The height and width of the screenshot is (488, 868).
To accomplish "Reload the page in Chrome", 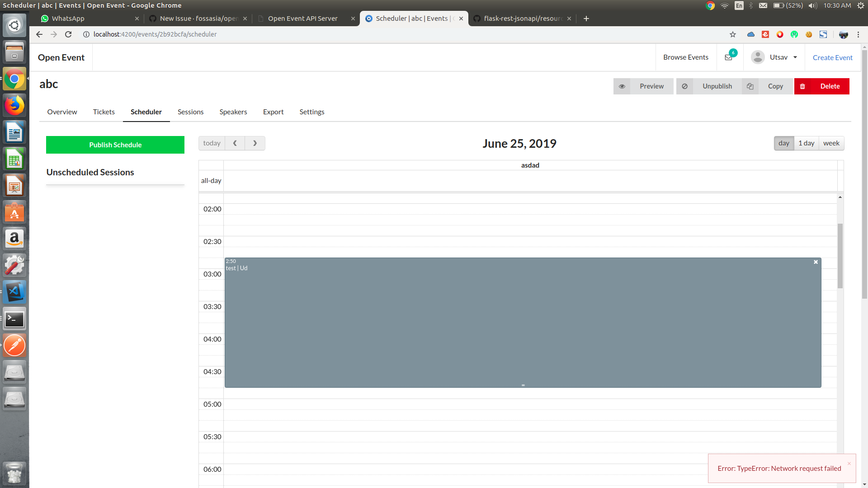I will pyautogui.click(x=68, y=34).
